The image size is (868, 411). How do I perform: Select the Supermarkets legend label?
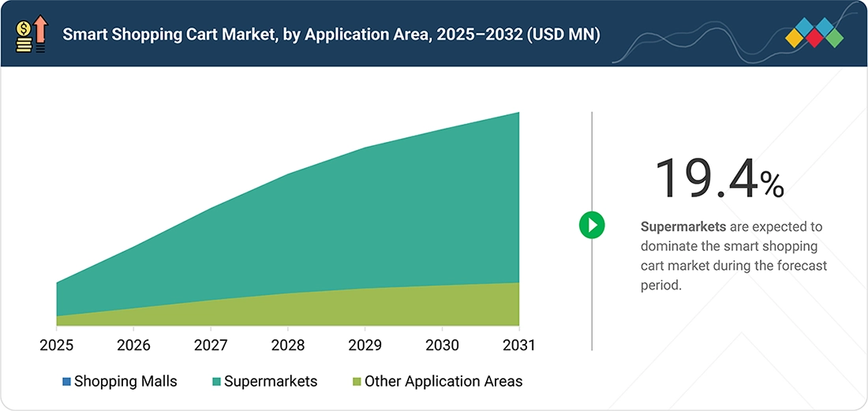pos(271,382)
